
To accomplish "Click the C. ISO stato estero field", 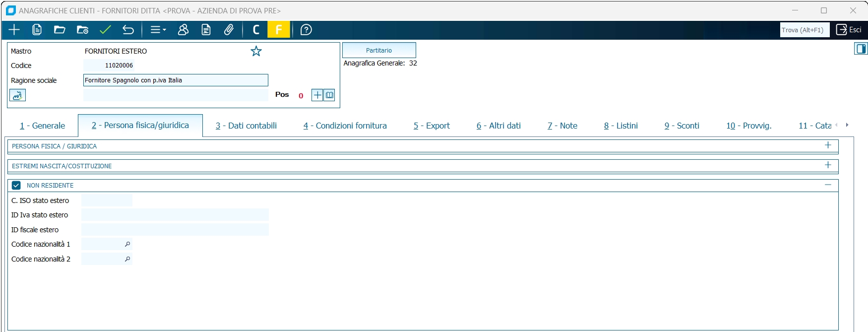I will pyautogui.click(x=107, y=200).
